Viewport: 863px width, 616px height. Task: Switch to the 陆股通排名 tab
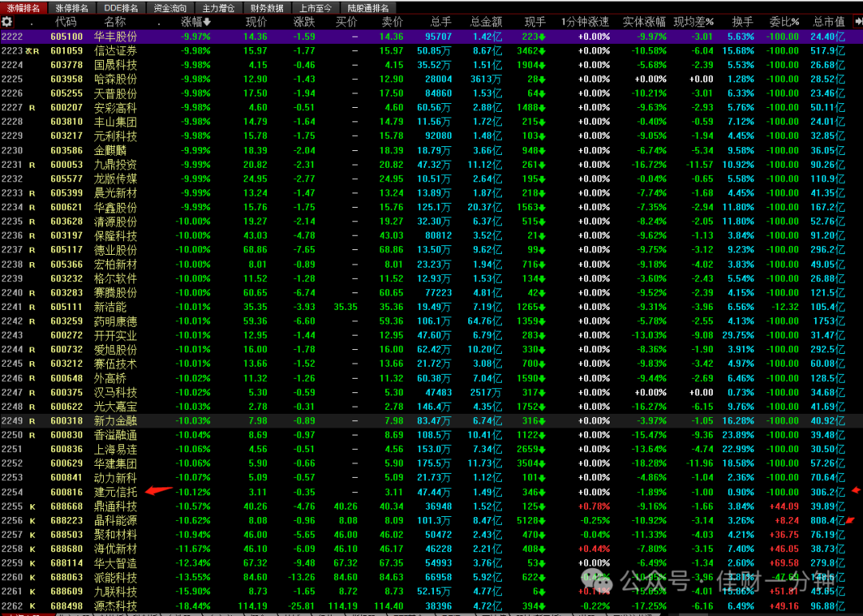[368, 8]
